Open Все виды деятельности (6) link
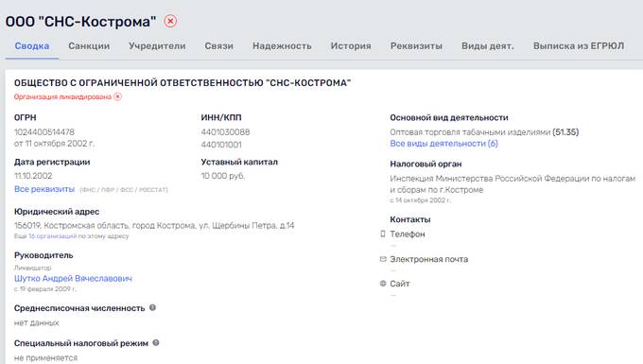The width and height of the screenshot is (643, 364). 444,144
